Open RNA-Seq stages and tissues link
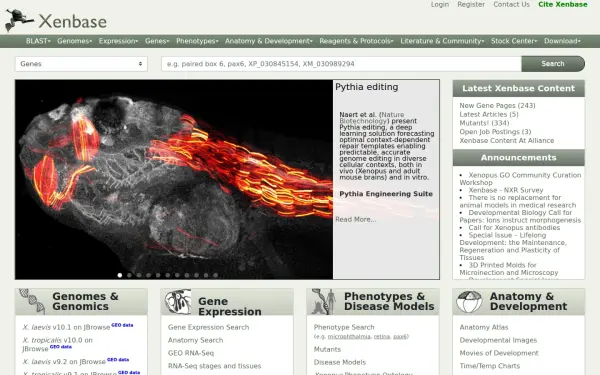This screenshot has width=600, height=375. (x=214, y=366)
